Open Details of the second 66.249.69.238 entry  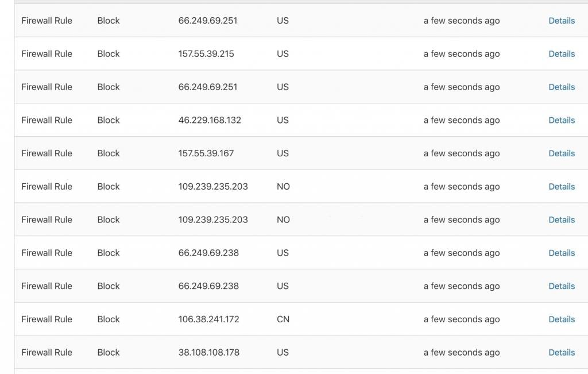click(x=562, y=286)
